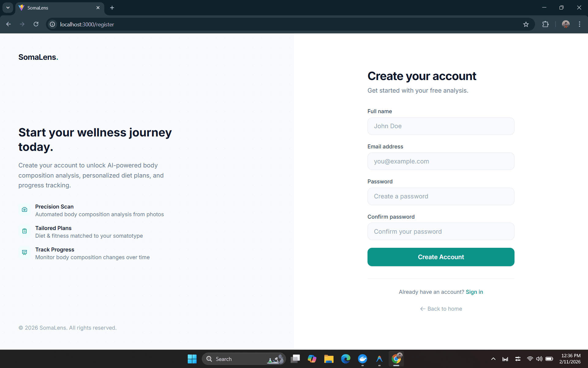Expand the tab search dropdown arrow

tap(8, 8)
